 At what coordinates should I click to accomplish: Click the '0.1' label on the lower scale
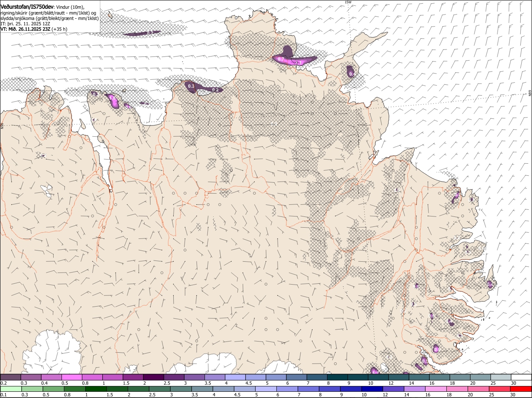click(4, 395)
